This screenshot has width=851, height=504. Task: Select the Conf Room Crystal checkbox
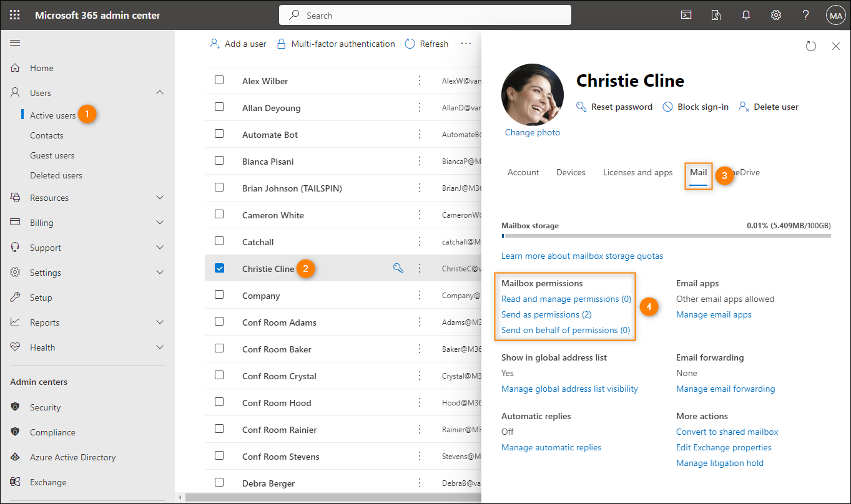point(219,375)
